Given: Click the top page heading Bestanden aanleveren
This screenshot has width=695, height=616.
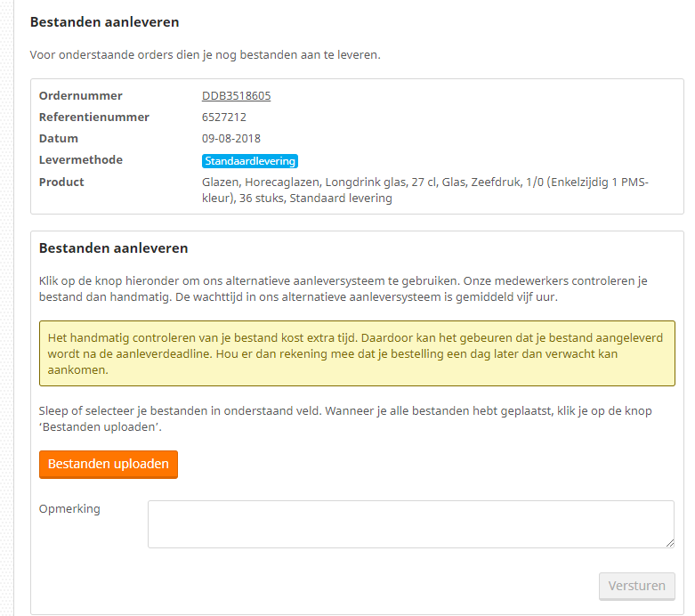Looking at the screenshot, I should (104, 22).
